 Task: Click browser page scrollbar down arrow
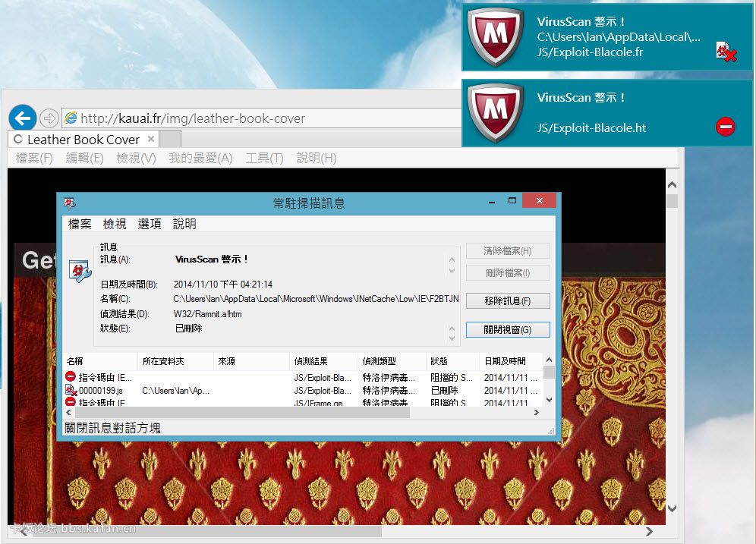tap(672, 508)
